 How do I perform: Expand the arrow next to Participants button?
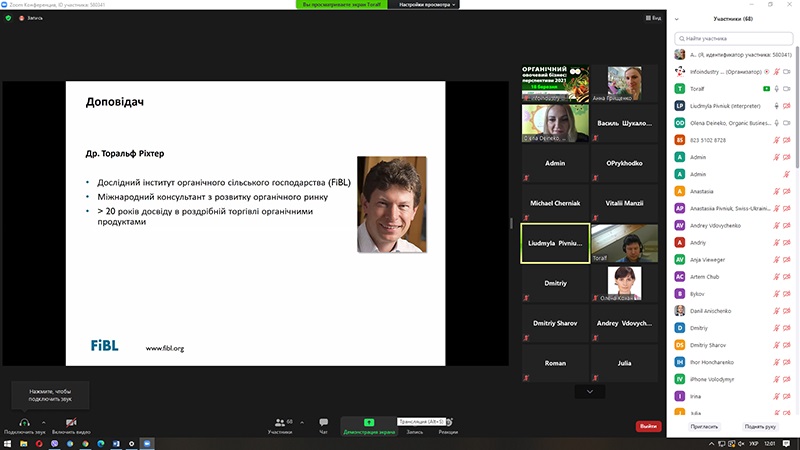pos(302,422)
